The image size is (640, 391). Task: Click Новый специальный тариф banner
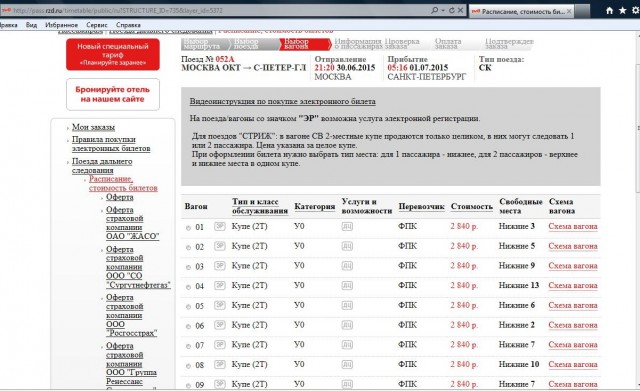point(113,54)
